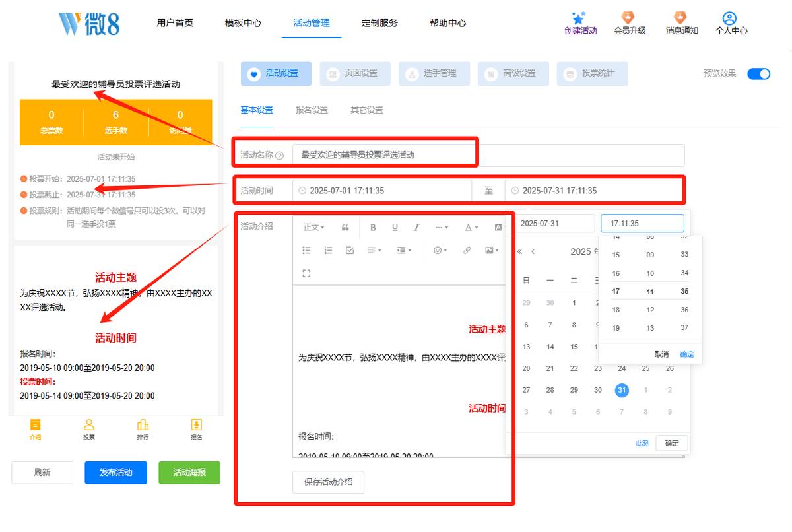Open the 介绍 tab in phone preview

[x=35, y=429]
